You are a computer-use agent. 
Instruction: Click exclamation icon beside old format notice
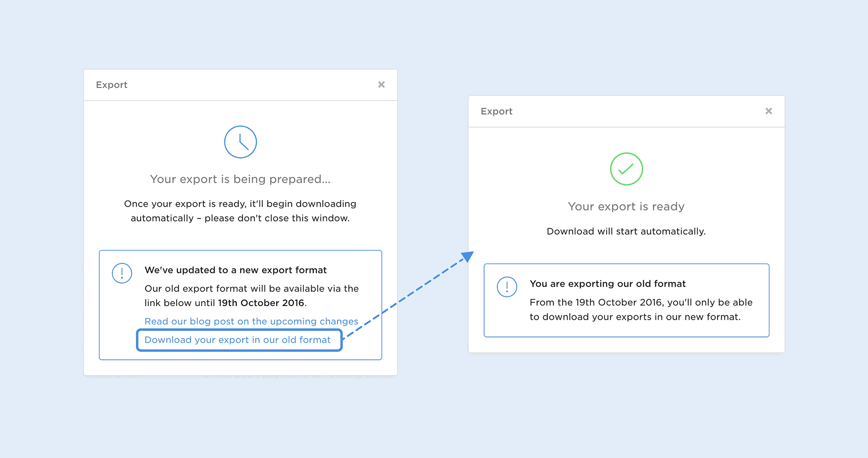click(x=507, y=287)
